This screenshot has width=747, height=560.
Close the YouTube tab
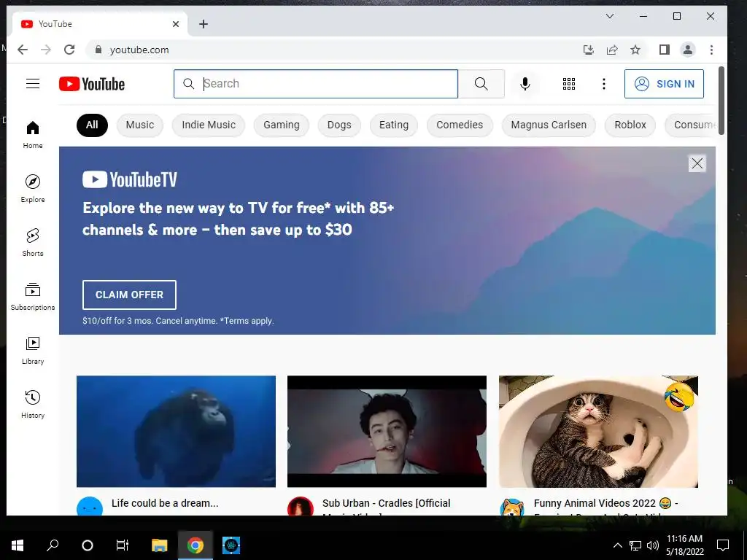click(176, 24)
